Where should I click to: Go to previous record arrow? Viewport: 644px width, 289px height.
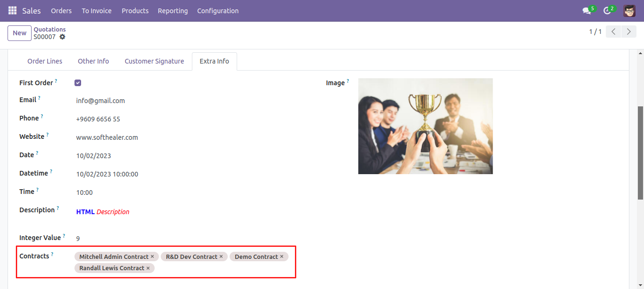[x=613, y=32]
